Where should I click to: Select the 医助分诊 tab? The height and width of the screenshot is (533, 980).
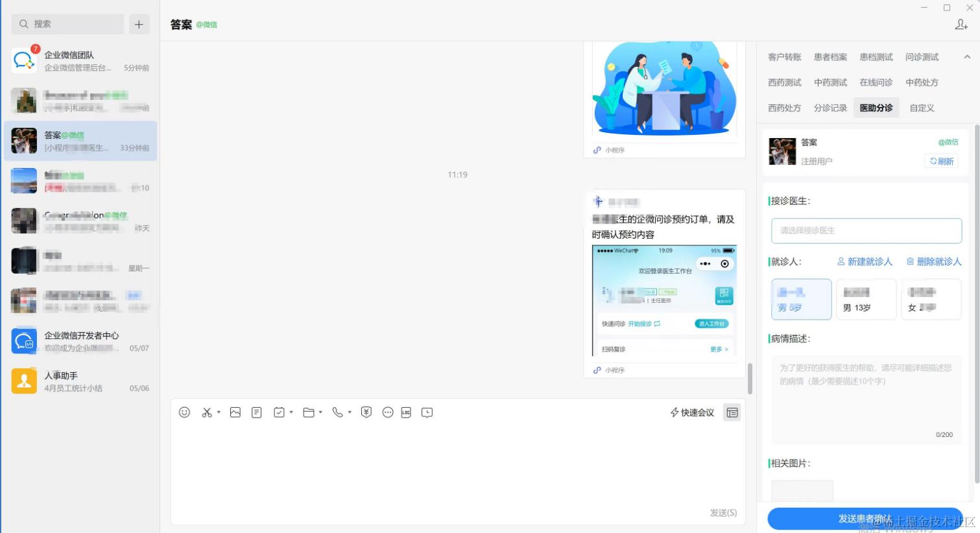click(x=876, y=108)
